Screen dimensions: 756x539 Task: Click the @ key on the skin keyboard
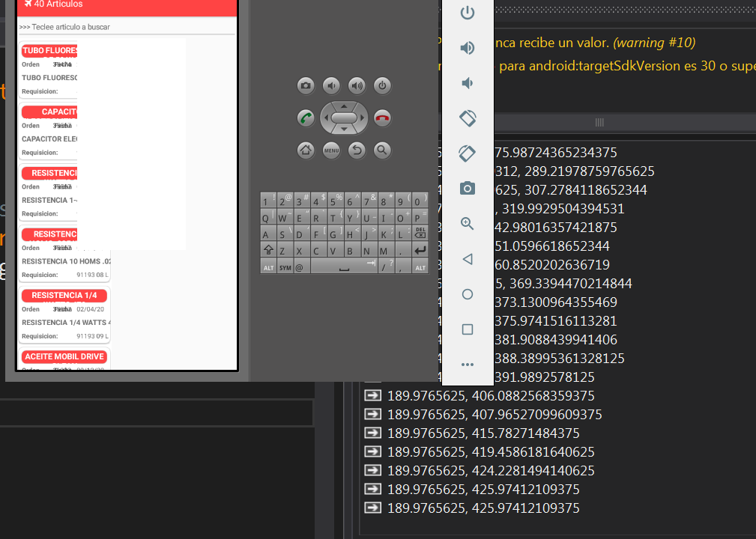coord(301,267)
